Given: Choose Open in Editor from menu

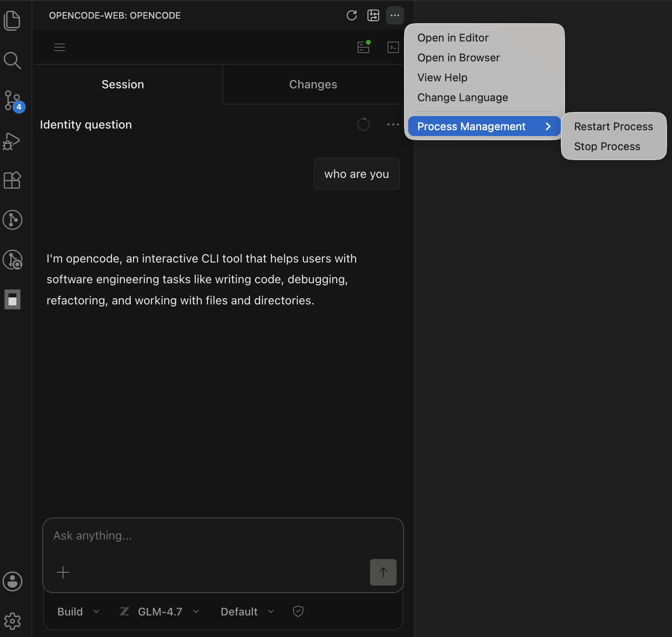Looking at the screenshot, I should (x=484, y=38).
